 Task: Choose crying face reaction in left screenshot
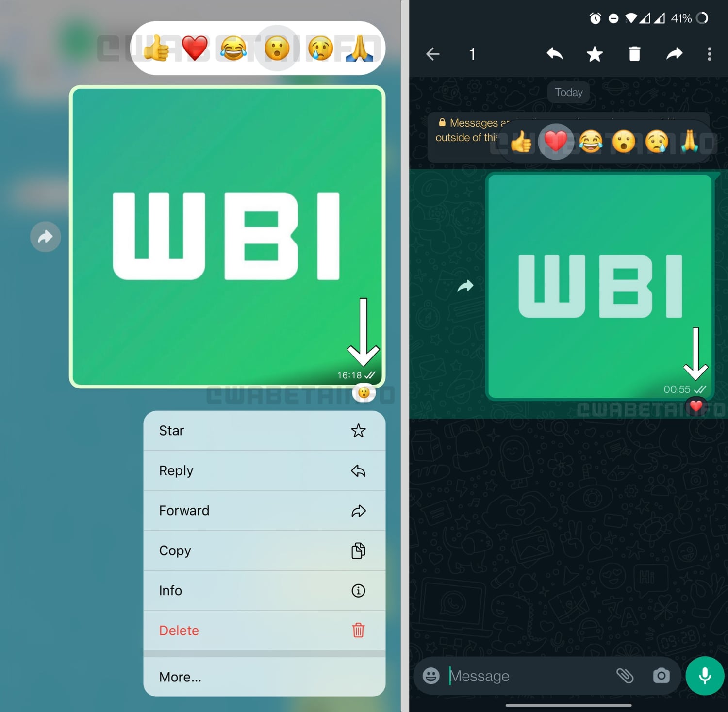pos(321,48)
